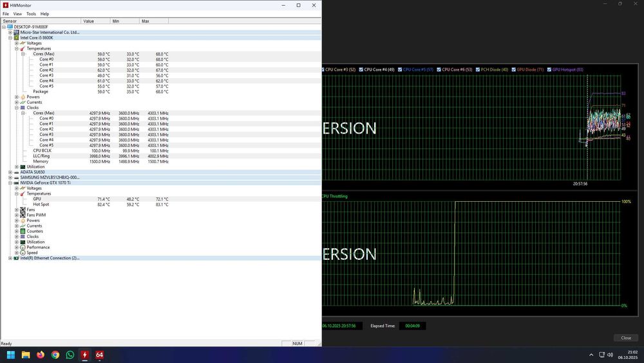The image size is (644, 363).
Task: Collapse the Intel Core i5 8600K node
Action: click(10, 37)
